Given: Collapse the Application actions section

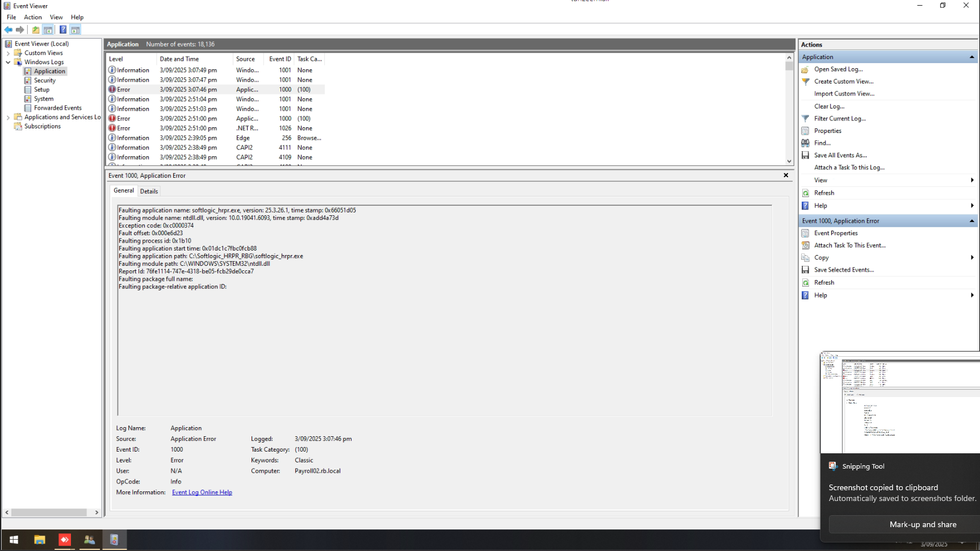Looking at the screenshot, I should tap(971, 57).
